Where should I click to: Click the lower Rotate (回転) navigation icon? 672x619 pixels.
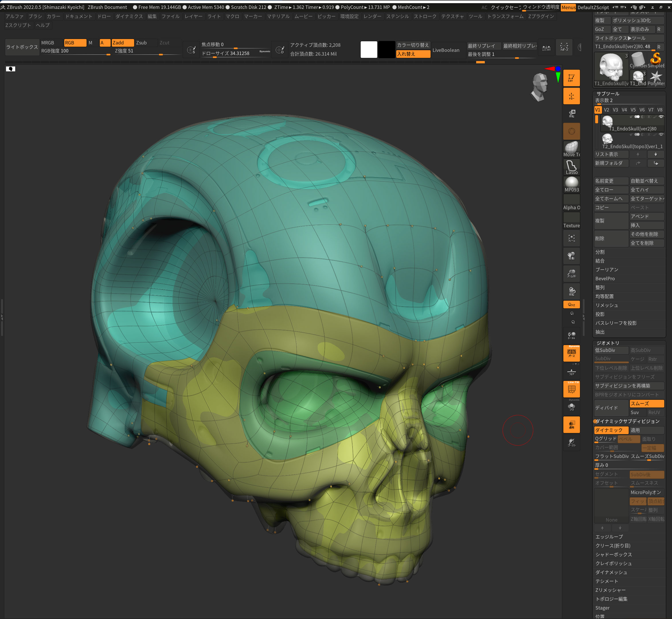point(571,291)
